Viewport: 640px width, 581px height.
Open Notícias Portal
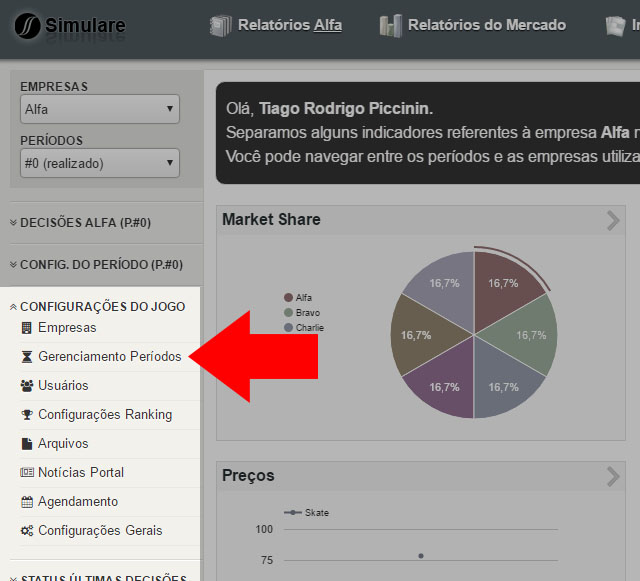tap(81, 472)
